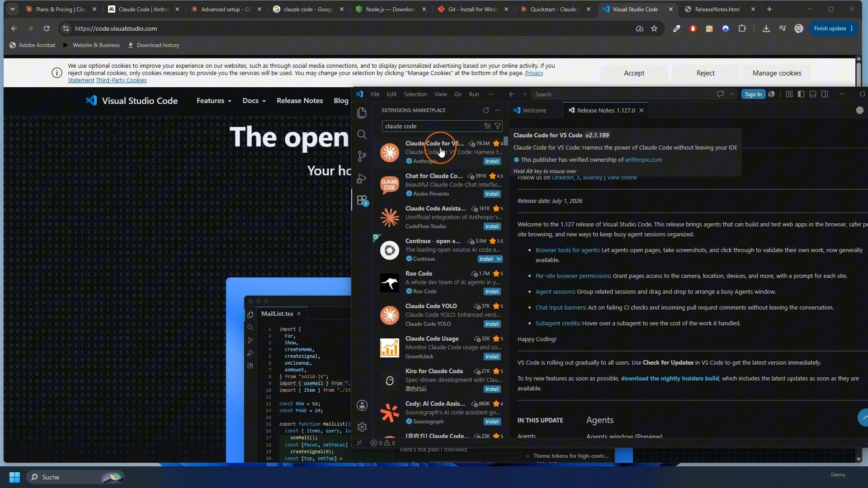The image size is (868, 488).
Task: Open the Explorer view in VS Code activity bar
Action: (362, 113)
